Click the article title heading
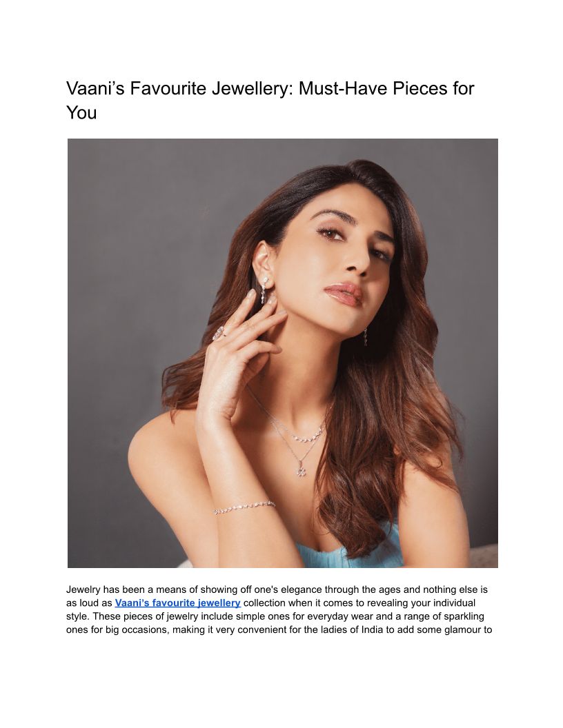563x728 pixels. point(270,100)
